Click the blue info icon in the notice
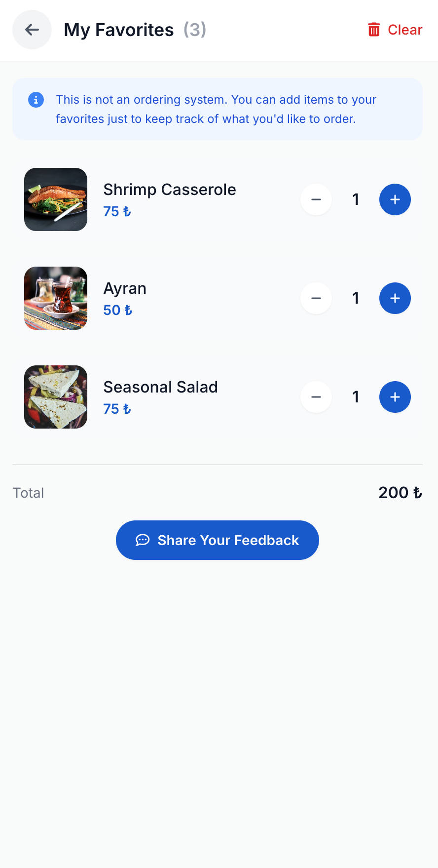Screen dimensions: 438x868 (x=36, y=100)
